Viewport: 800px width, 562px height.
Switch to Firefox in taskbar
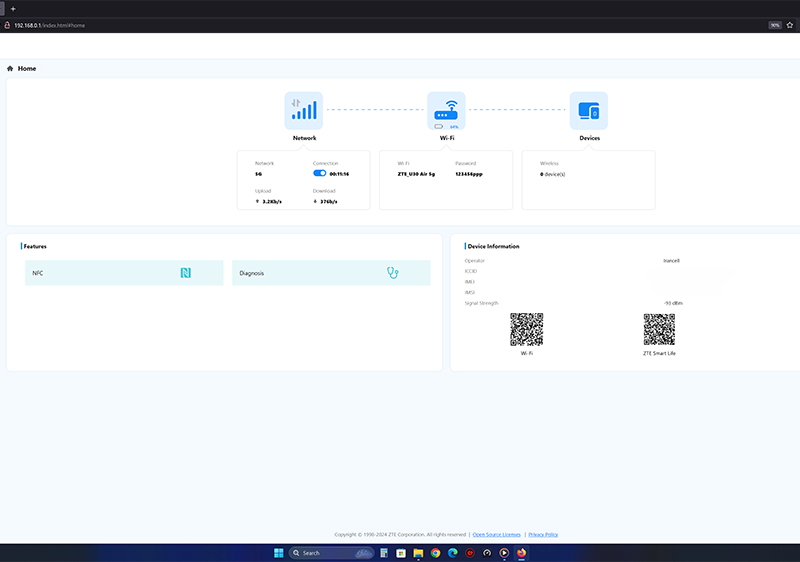point(521,553)
